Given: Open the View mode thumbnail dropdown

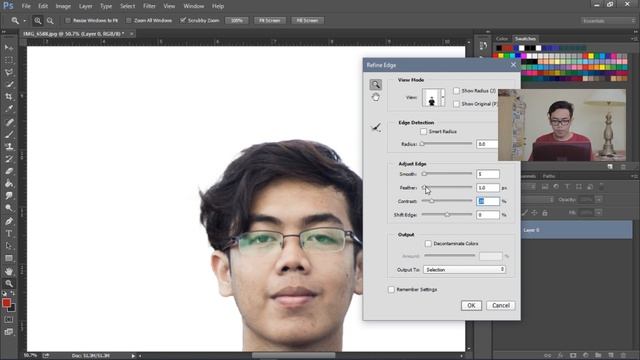Looking at the screenshot, I should point(433,98).
